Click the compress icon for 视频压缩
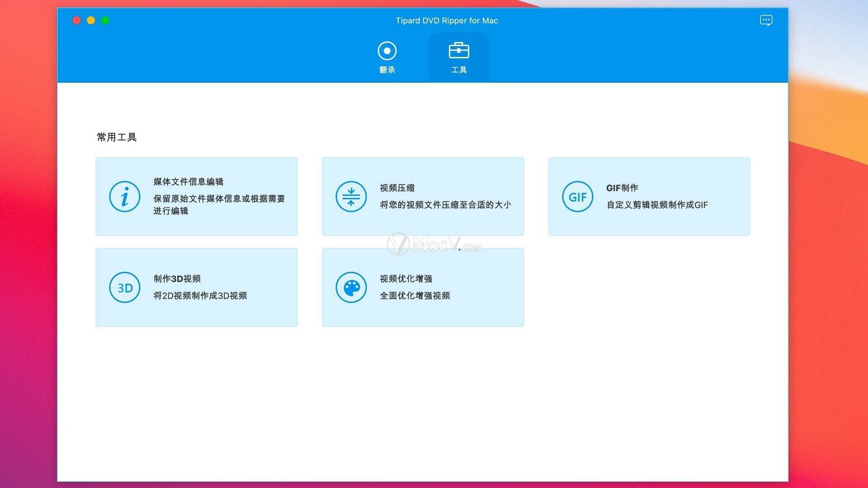 pos(351,197)
